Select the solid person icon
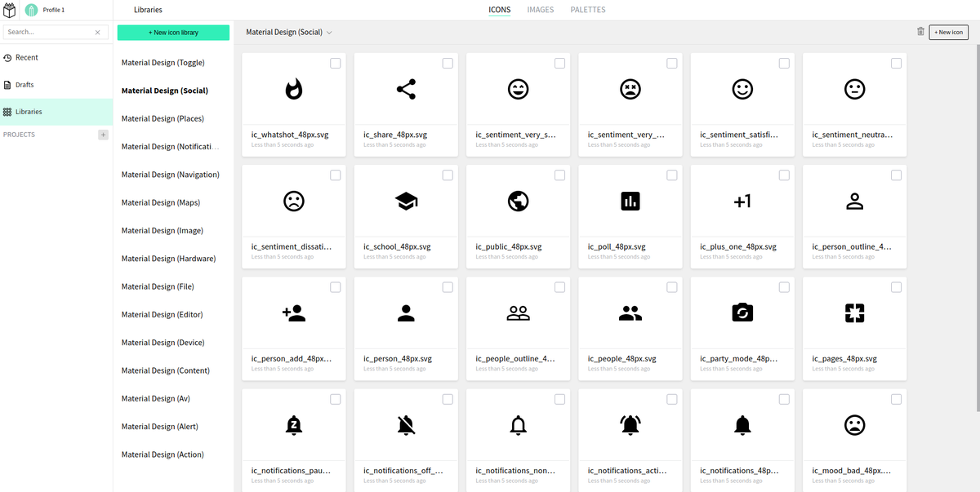Screen dimensions: 980x492 point(406,313)
